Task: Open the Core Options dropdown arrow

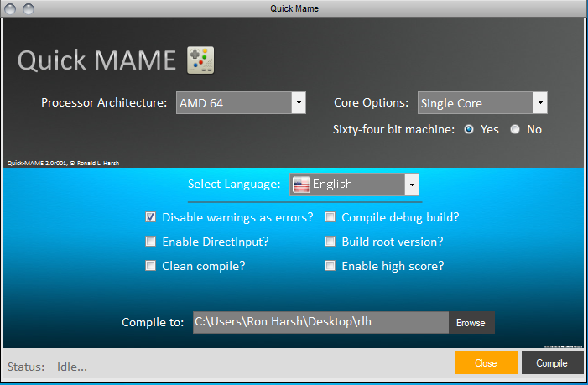Action: click(x=540, y=102)
